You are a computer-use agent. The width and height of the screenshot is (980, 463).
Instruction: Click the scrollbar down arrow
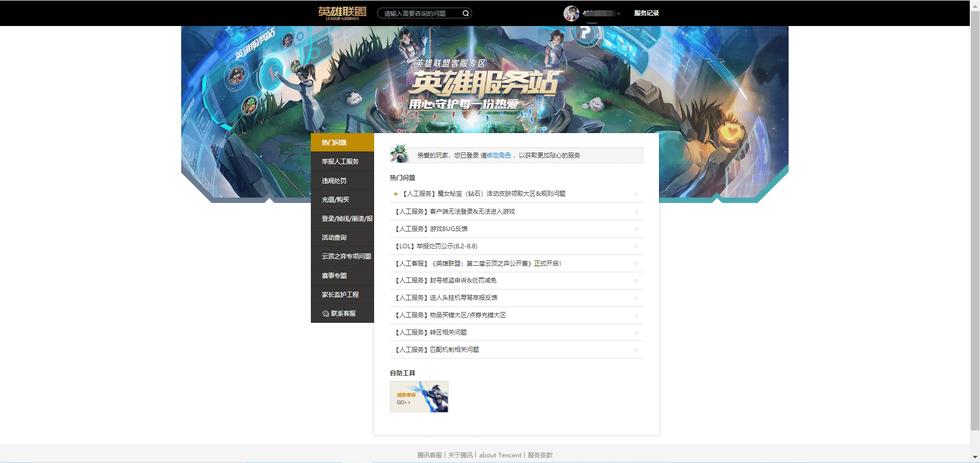pos(975,458)
